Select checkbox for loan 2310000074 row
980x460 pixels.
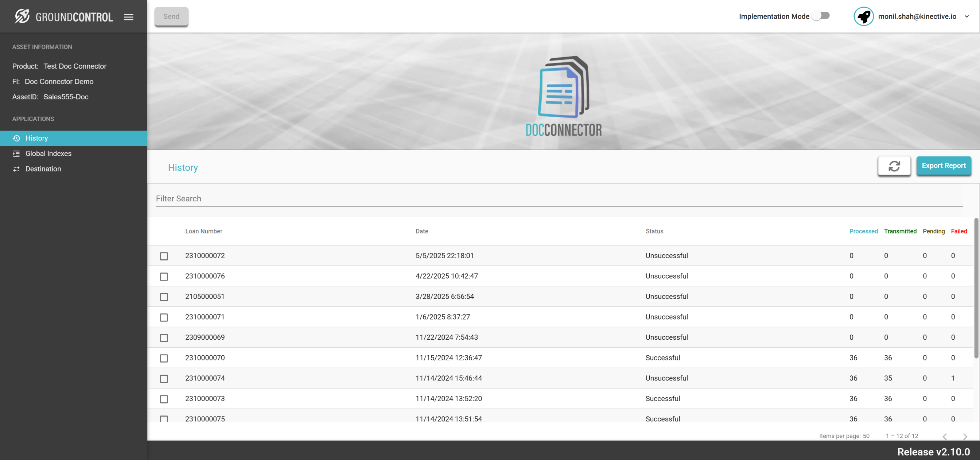(x=164, y=379)
